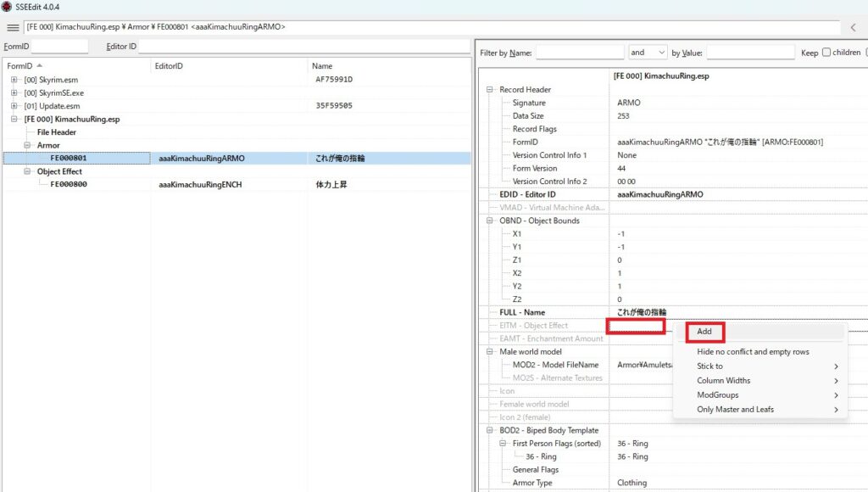
Task: Expand the Skyrim.esm tree node
Action: click(x=14, y=80)
